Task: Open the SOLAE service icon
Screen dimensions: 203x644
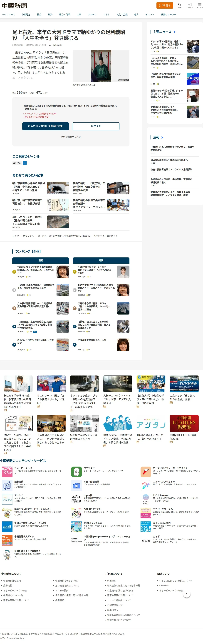Action: [x=76, y=513]
